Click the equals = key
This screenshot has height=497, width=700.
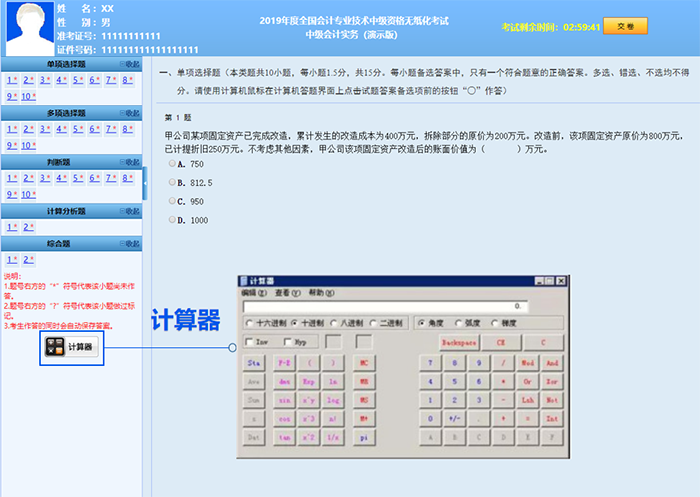[x=528, y=419]
